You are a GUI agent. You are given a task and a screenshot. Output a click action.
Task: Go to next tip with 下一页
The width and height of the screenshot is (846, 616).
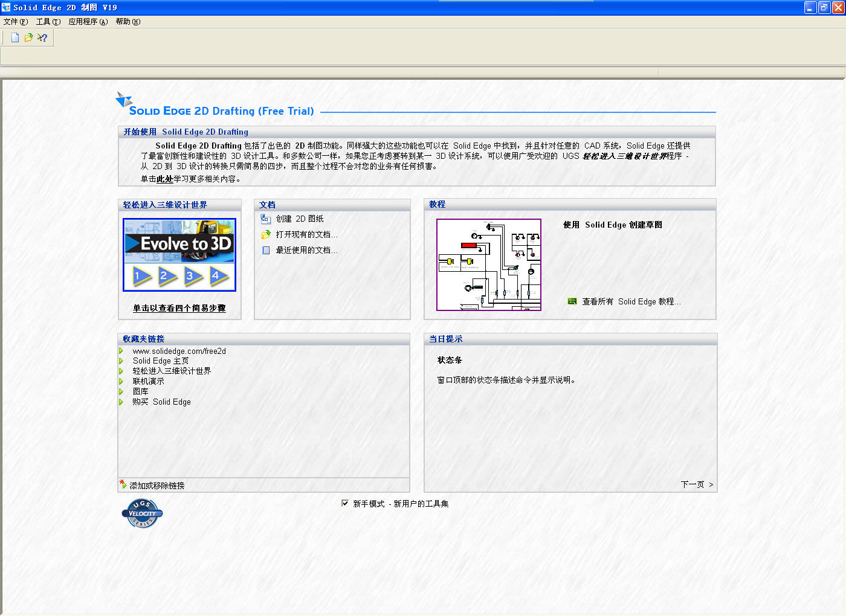coord(697,485)
